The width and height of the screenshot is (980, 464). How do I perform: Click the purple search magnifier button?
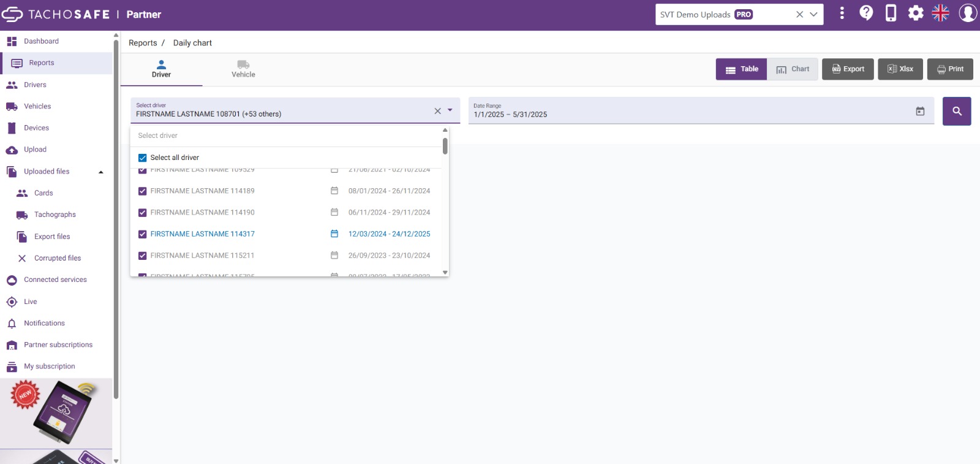pyautogui.click(x=957, y=111)
